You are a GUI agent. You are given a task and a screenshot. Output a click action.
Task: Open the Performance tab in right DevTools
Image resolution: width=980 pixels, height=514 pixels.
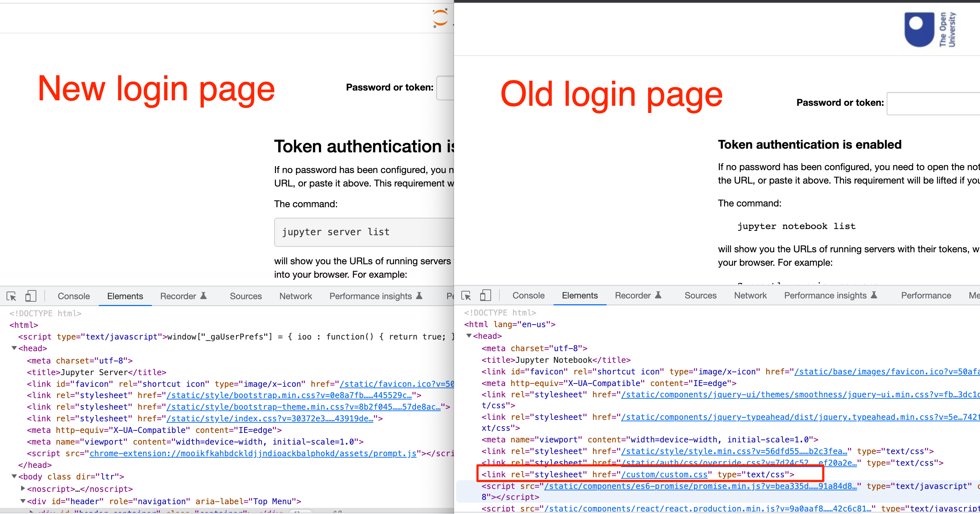pos(926,296)
